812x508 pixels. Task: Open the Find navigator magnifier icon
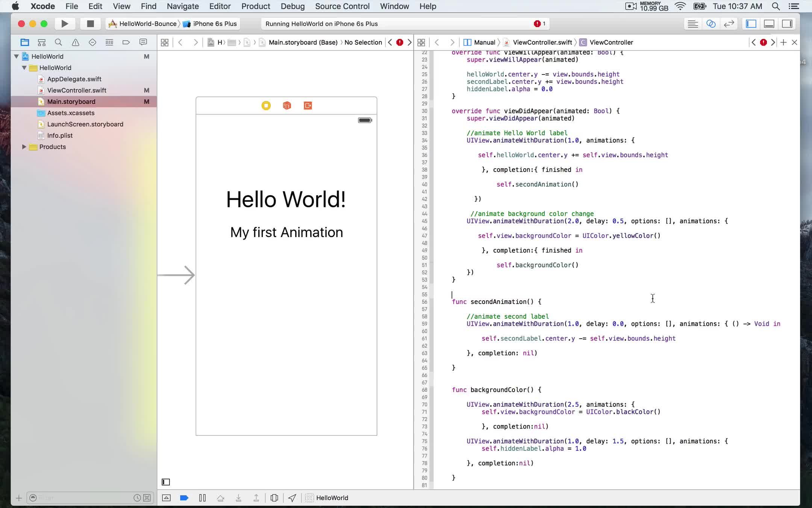(58, 43)
